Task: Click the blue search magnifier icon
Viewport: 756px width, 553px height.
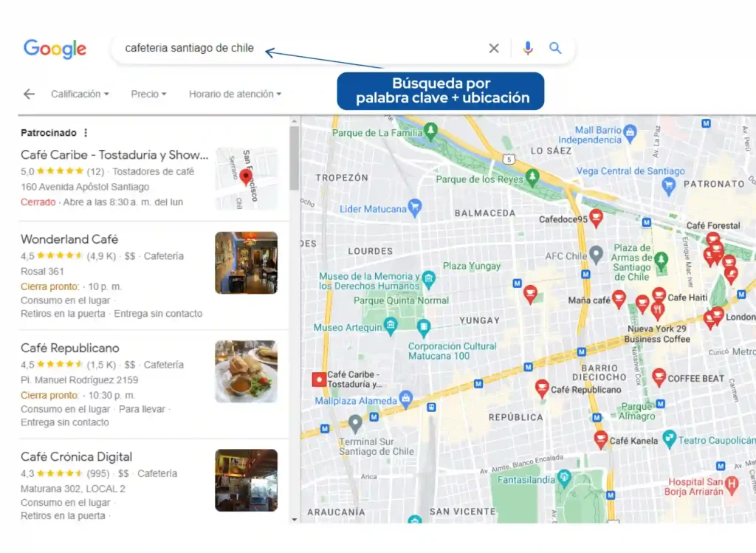Action: [555, 48]
